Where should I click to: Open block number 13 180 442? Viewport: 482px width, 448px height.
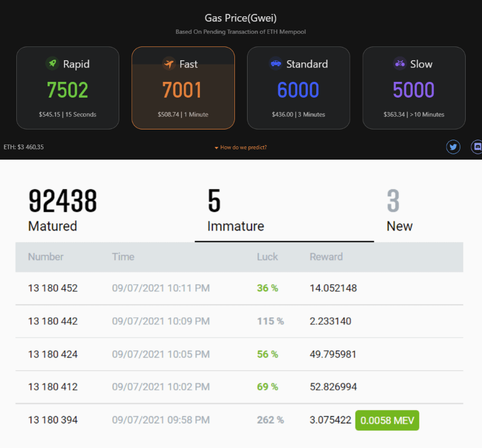[x=53, y=321]
